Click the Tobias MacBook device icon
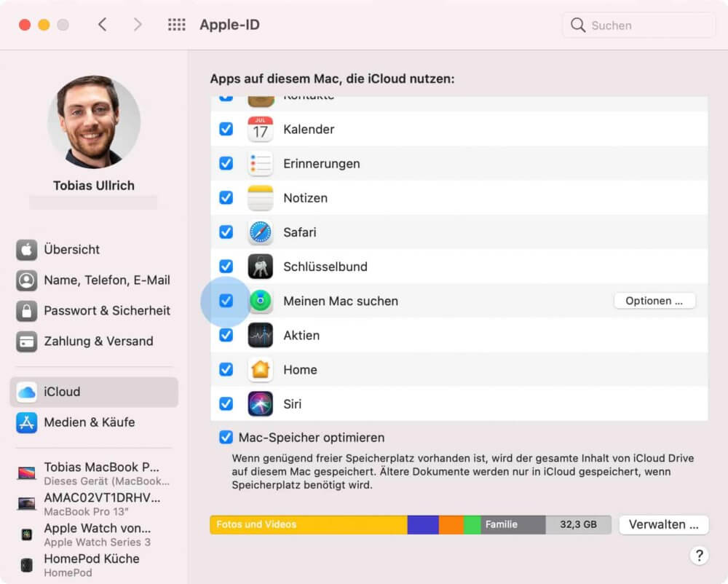This screenshot has height=584, width=728. click(26, 473)
